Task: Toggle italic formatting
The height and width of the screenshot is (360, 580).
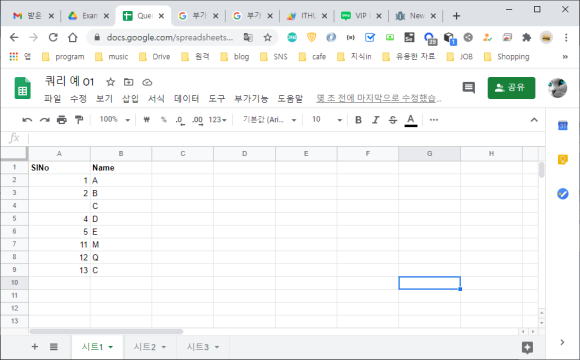Action: (x=376, y=120)
